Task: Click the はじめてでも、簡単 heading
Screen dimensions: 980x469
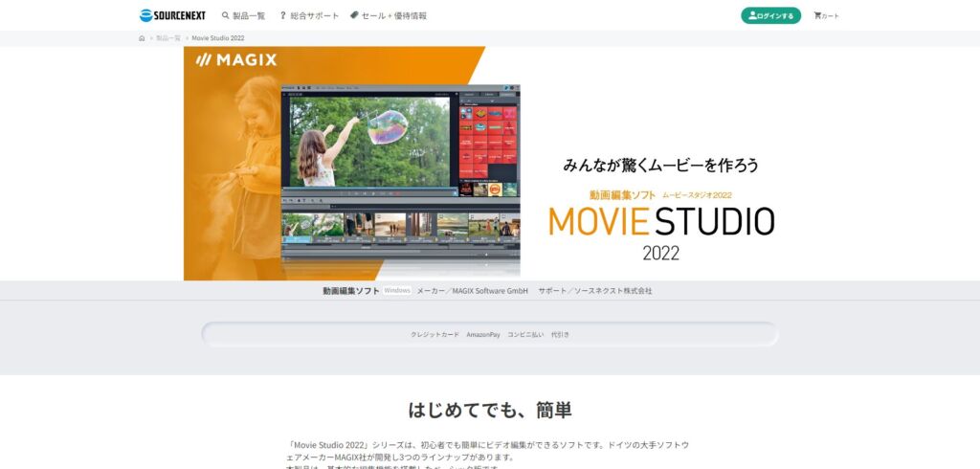Action: [490, 411]
